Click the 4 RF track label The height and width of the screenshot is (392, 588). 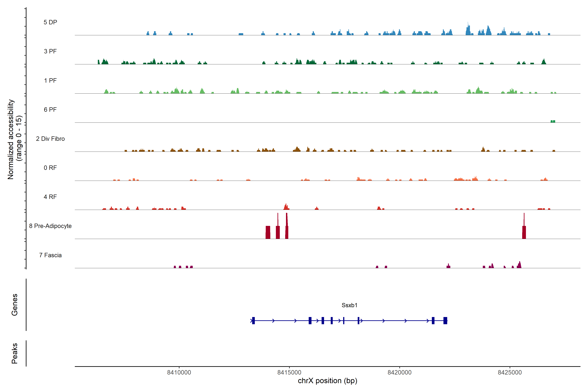click(50, 197)
